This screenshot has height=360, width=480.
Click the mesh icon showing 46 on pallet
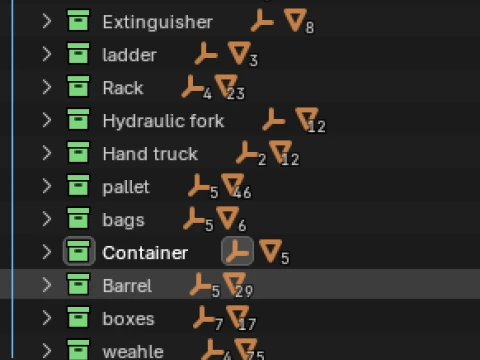coord(233,185)
